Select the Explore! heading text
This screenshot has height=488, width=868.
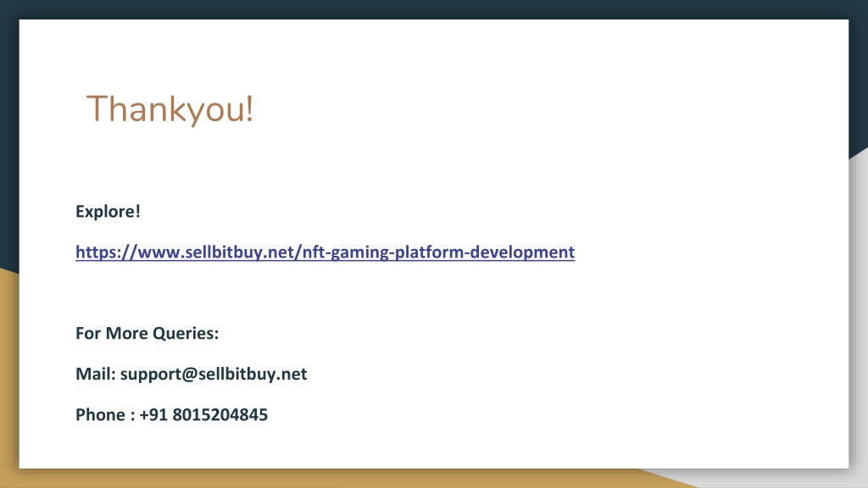pos(108,211)
